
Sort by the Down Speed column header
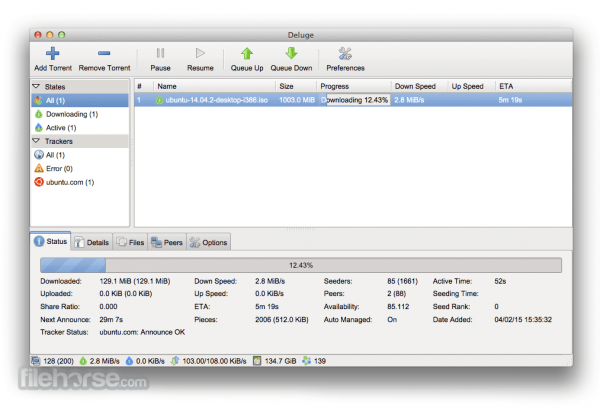click(x=419, y=86)
